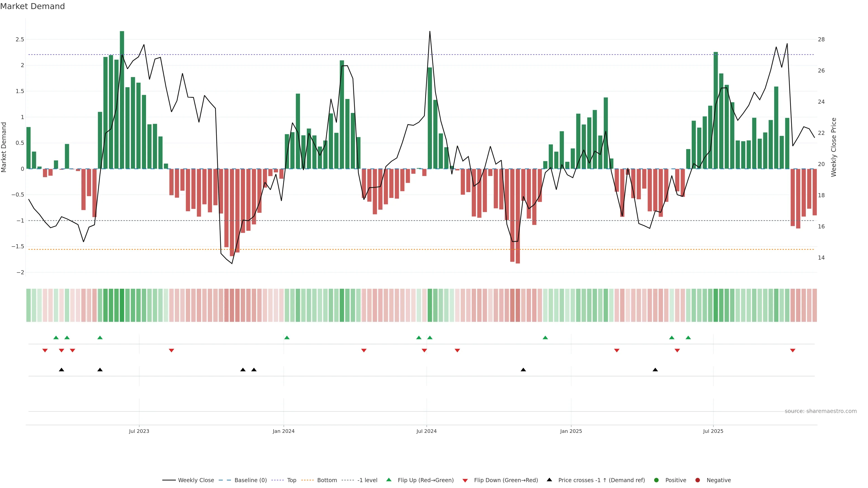Click the Market Demand chart title
This screenshot has width=868, height=488.
[32, 6]
